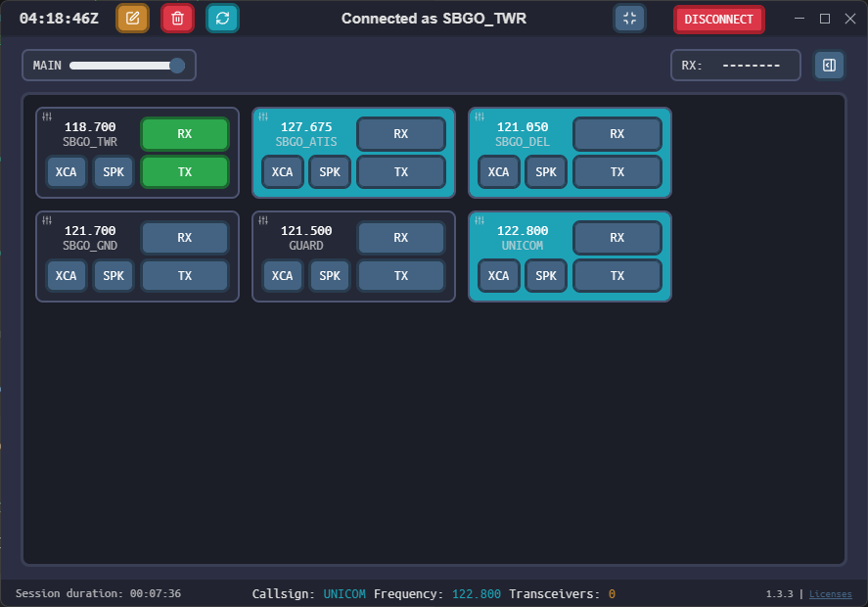Click the red trash delete icon
The width and height of the screenshot is (868, 607).
point(177,19)
